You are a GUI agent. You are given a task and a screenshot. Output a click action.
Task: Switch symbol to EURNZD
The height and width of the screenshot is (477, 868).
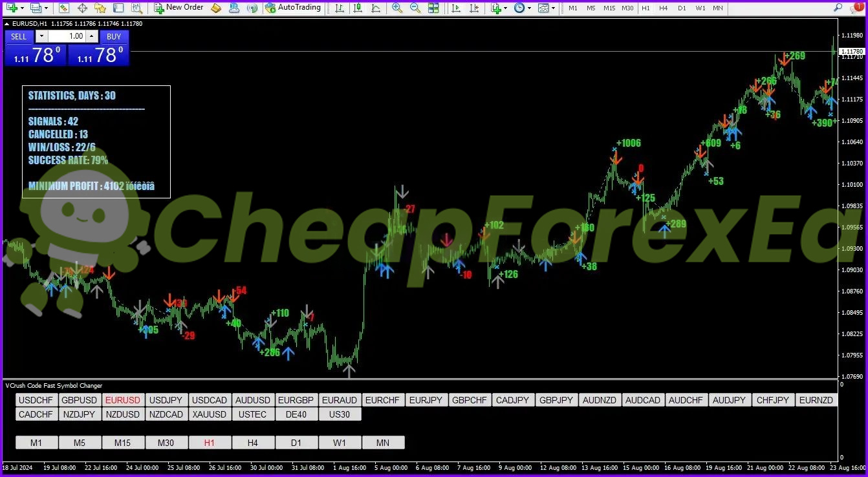pyautogui.click(x=816, y=400)
